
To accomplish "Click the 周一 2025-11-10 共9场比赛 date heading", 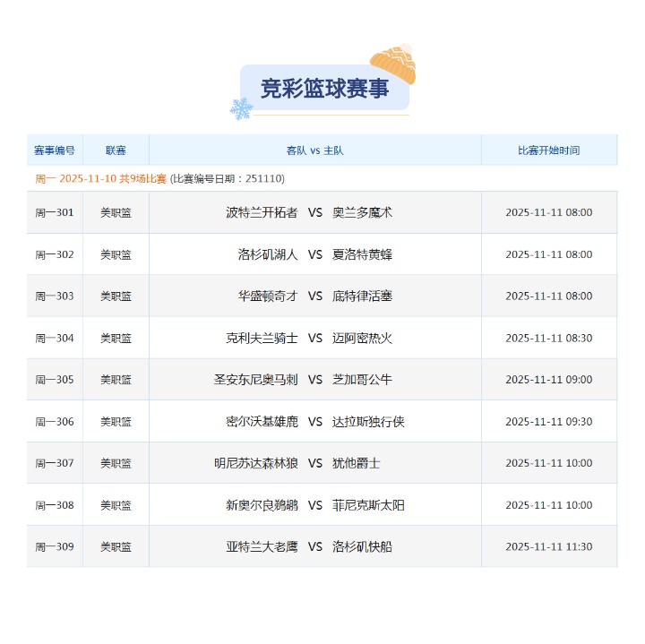I will [x=100, y=178].
